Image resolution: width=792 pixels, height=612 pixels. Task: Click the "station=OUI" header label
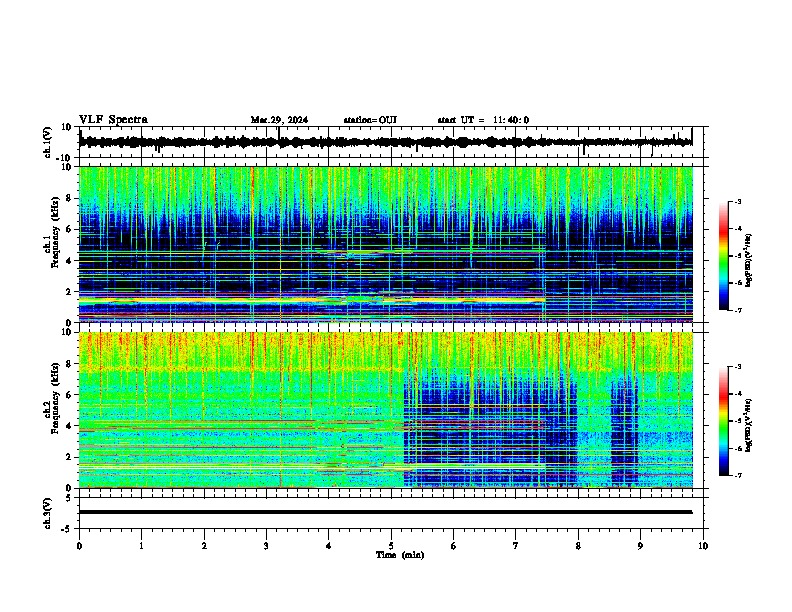click(370, 120)
